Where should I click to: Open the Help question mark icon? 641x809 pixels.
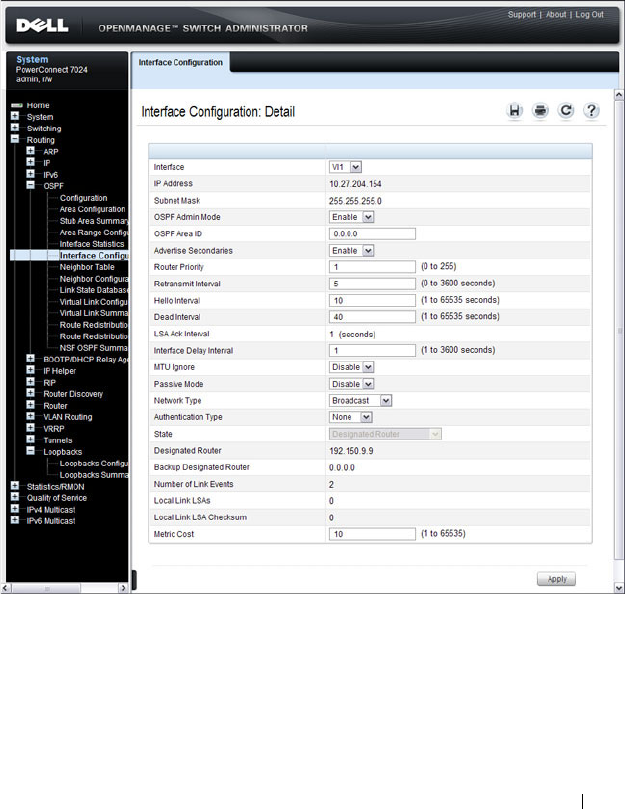[x=591, y=111]
